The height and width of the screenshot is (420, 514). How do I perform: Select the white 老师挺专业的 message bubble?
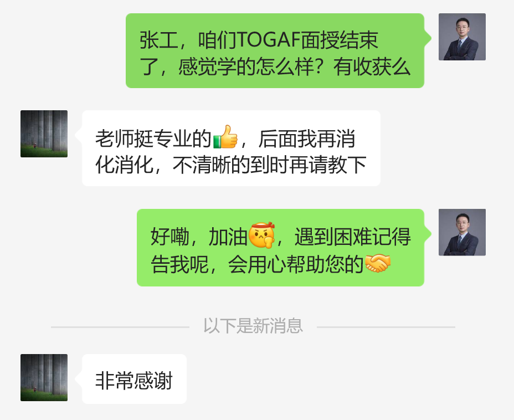click(x=231, y=148)
